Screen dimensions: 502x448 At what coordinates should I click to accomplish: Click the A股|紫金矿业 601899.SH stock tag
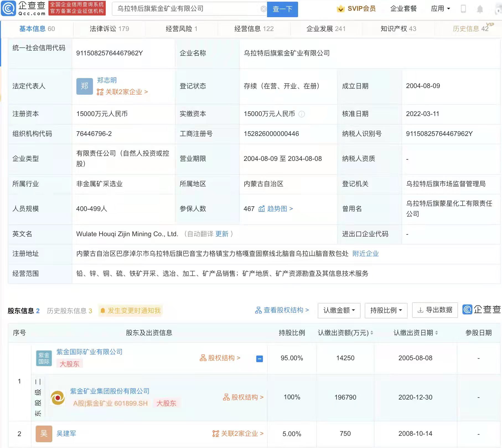point(110,403)
